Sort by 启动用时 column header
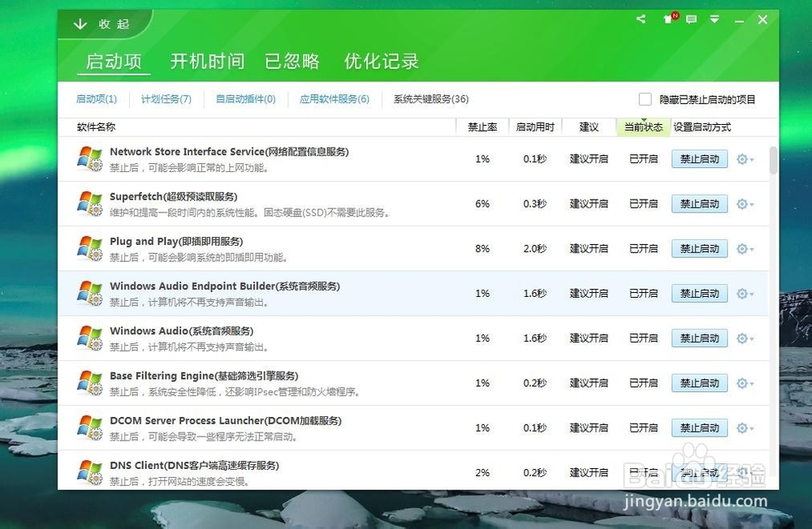 point(535,127)
